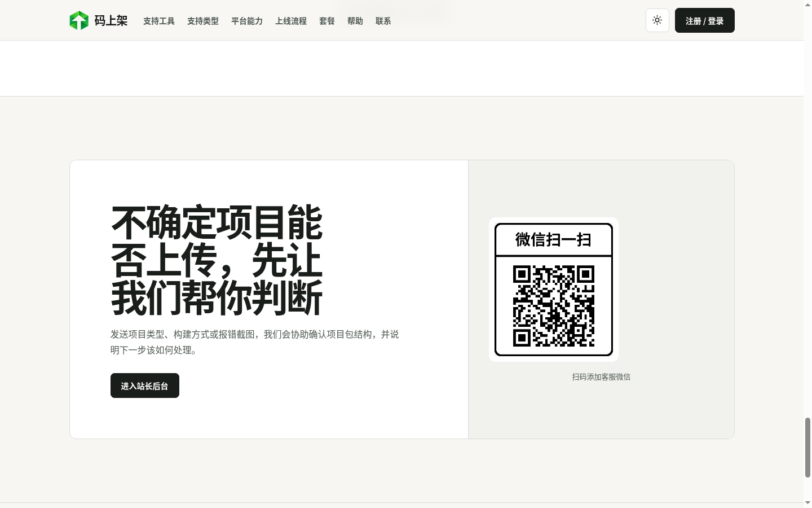
Task: Open the 支持工具 menu item
Action: tap(159, 21)
